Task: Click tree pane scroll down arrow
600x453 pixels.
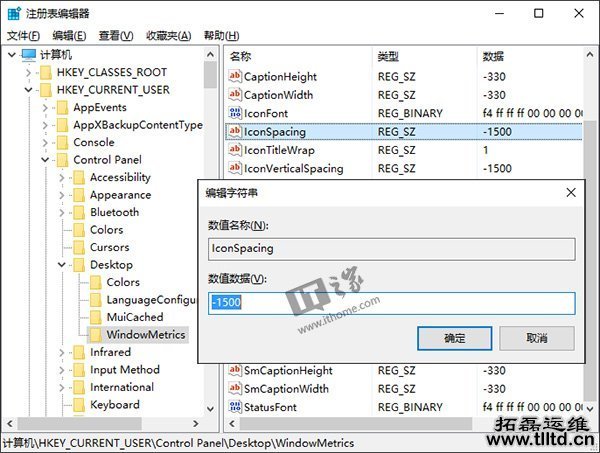Action: pos(210,409)
